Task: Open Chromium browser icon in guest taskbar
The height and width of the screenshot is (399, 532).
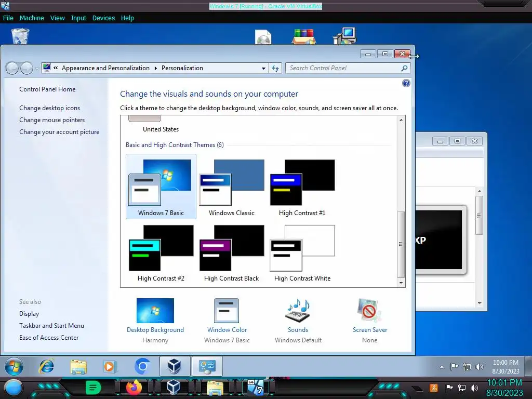Action: pyautogui.click(x=142, y=366)
